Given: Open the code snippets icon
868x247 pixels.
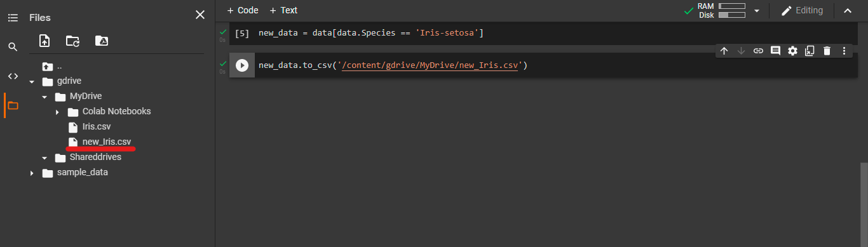Looking at the screenshot, I should pos(13,76).
